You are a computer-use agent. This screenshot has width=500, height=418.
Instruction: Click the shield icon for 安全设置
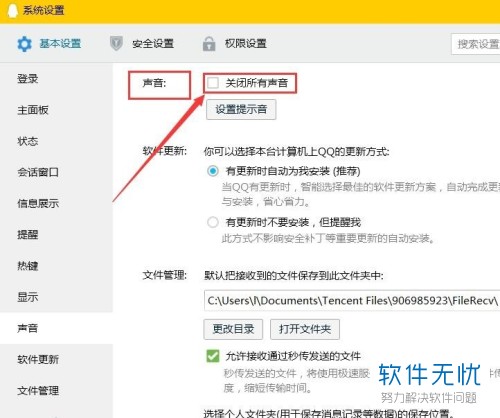tap(116, 43)
